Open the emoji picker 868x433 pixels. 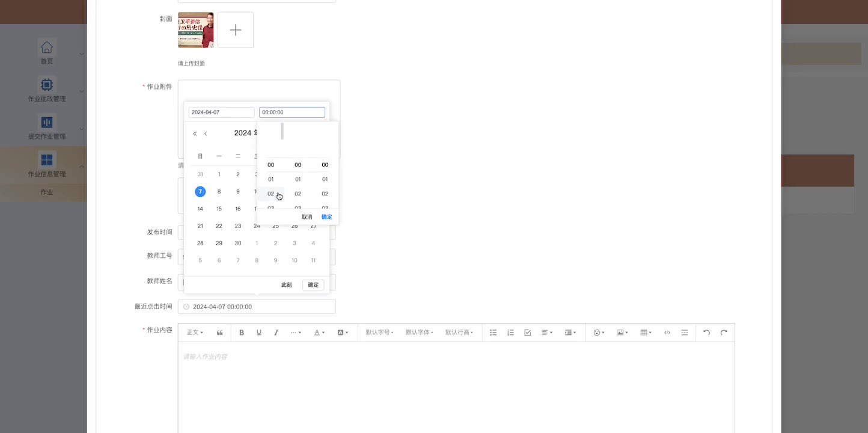pyautogui.click(x=599, y=333)
